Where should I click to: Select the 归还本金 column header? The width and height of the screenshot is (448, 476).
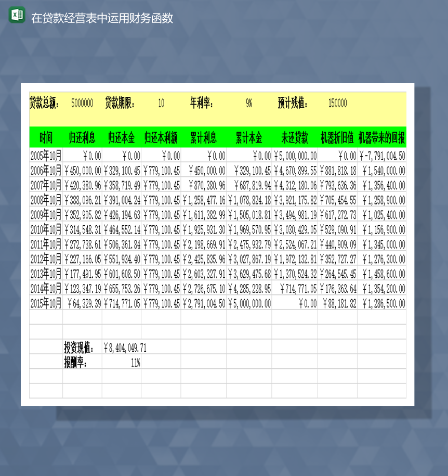pos(122,137)
